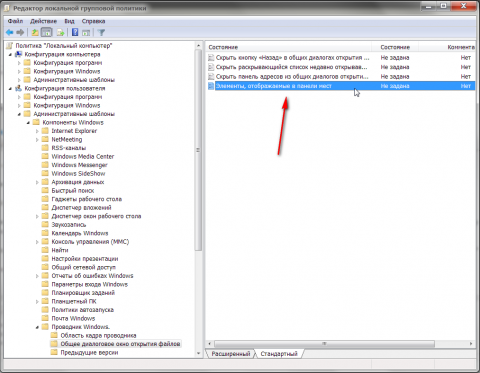The image size is (480, 373).
Task: Expand Отчеты об ошибках Windows node
Action: (37, 276)
